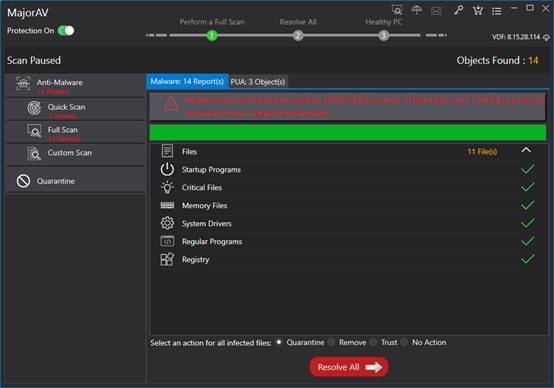Screen dimensions: 554x388
Task: Open the shopping cart icon
Action: (x=478, y=10)
